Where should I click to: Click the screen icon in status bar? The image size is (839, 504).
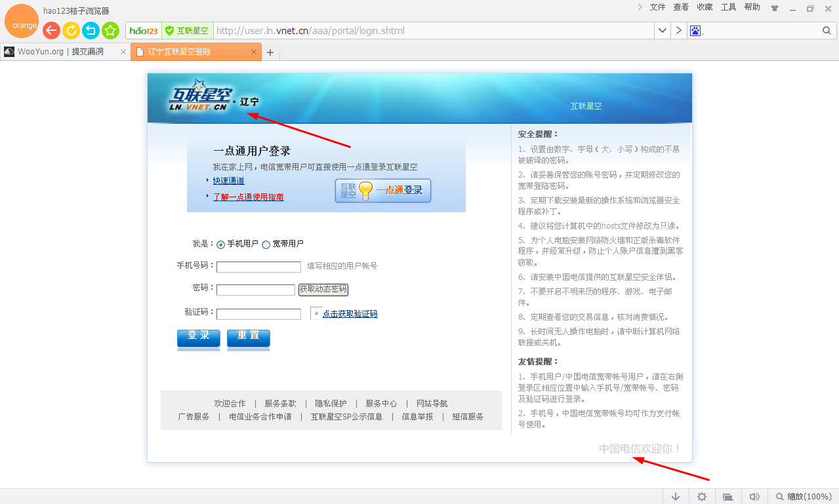point(728,497)
